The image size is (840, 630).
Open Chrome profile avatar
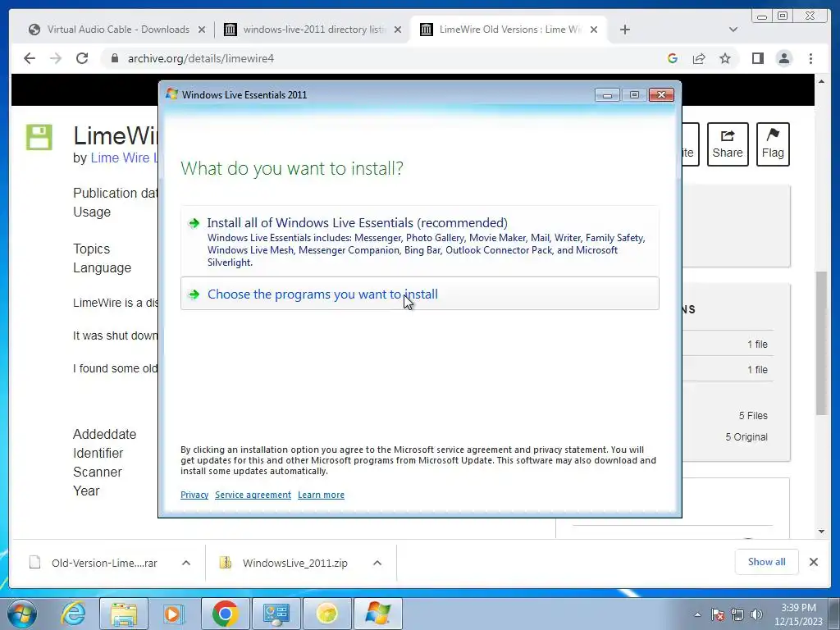784,58
